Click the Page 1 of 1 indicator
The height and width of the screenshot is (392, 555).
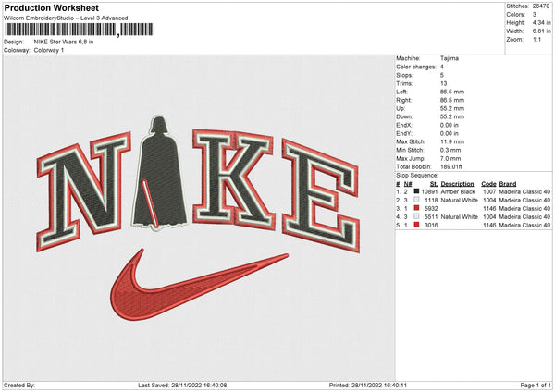[x=536, y=386]
